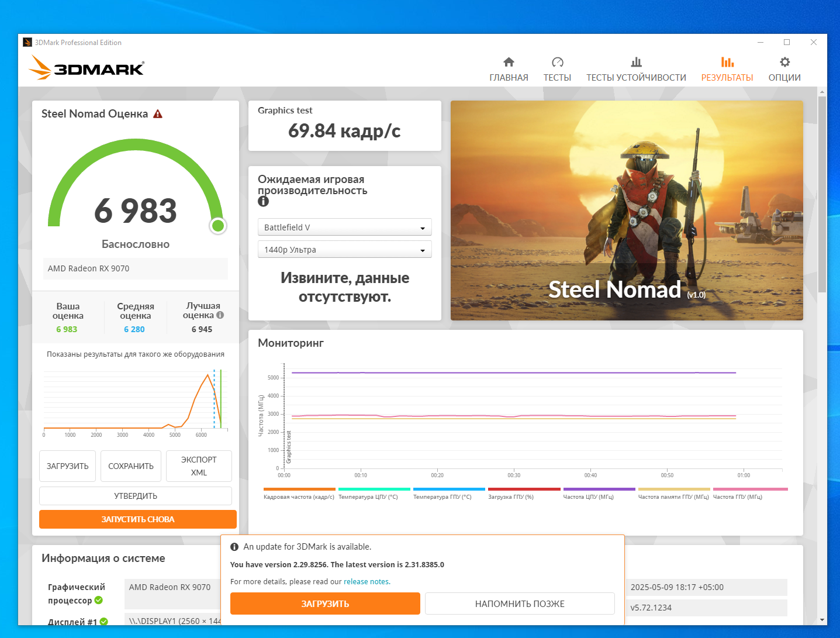Click the СОХРАНИТЬ button
Image resolution: width=840 pixels, height=638 pixels.
[131, 466]
